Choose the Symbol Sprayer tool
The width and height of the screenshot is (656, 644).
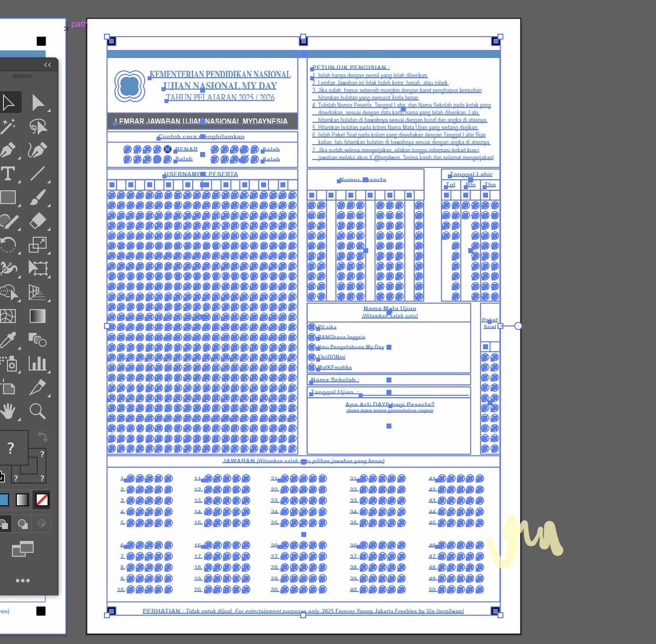tap(8, 364)
